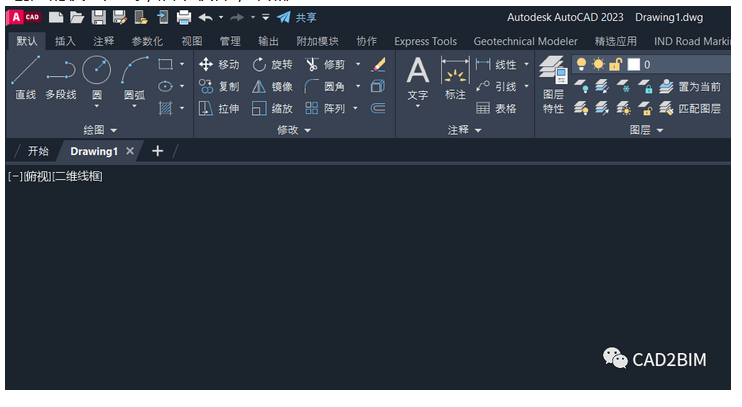Activate the Rotate (旋转) tool
This screenshot has height=407, width=742.
272,64
